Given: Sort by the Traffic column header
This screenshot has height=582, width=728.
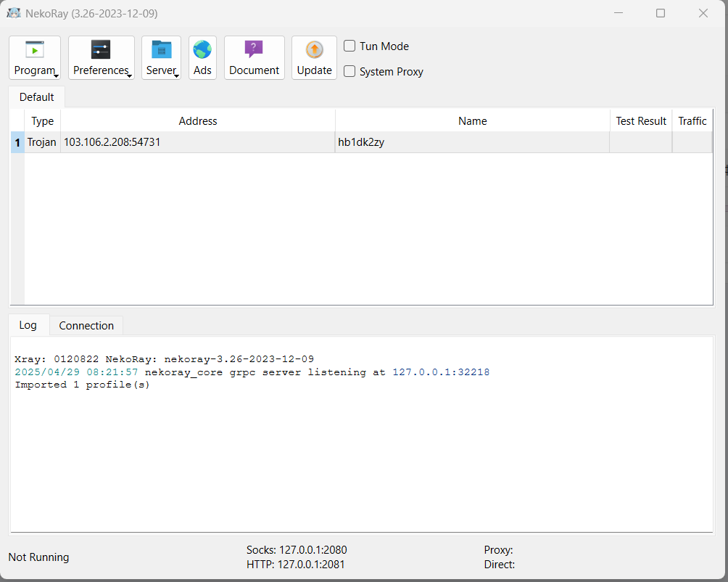Looking at the screenshot, I should (692, 121).
